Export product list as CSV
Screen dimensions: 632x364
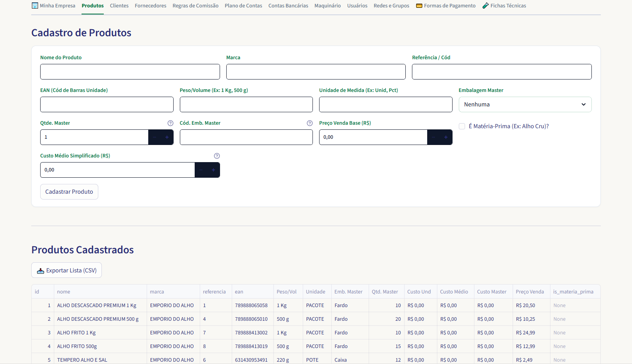pyautogui.click(x=66, y=270)
